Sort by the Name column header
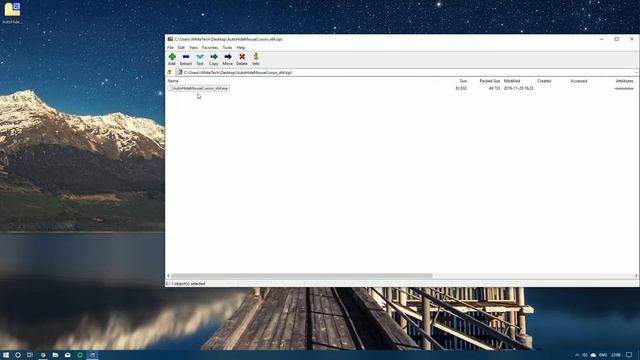 173,81
